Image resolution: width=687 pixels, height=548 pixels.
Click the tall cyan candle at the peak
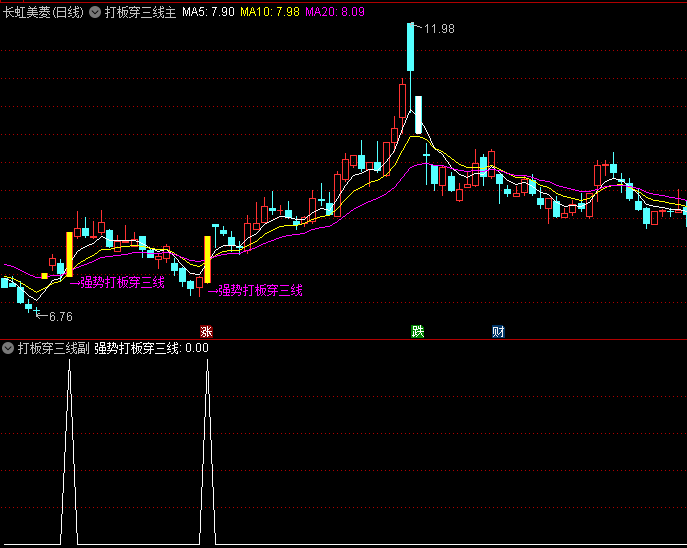(x=410, y=46)
